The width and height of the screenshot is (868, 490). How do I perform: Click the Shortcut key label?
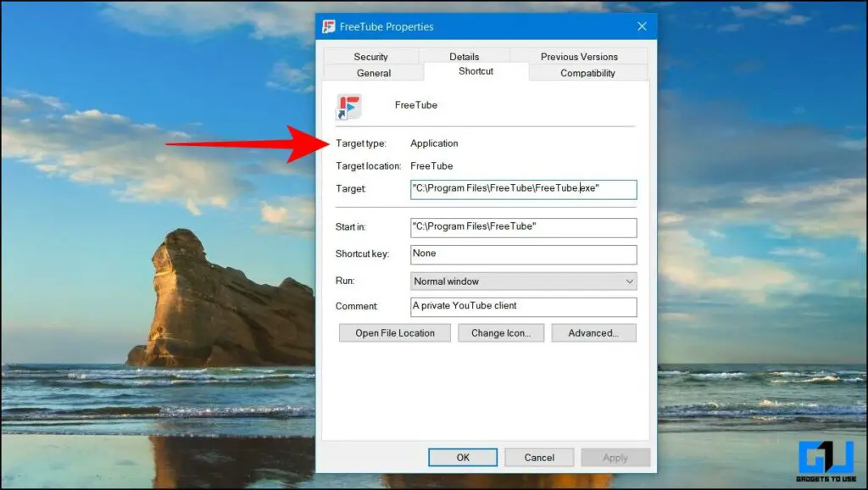click(362, 253)
